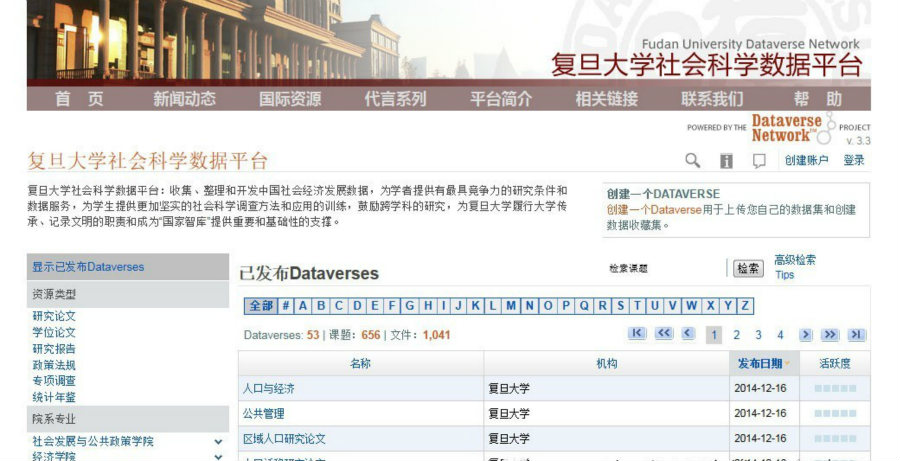The image size is (900, 461).
Task: Go to the next page arrow
Action: [805, 335]
